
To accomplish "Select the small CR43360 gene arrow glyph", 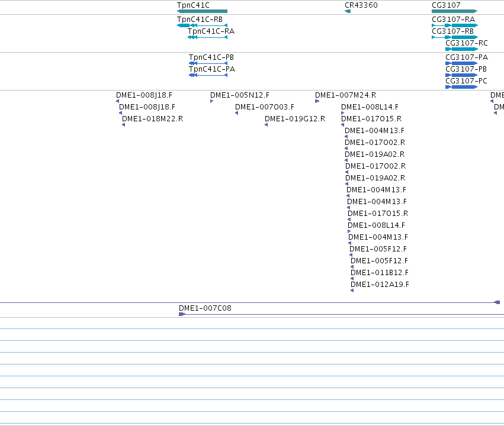I will 348,11.
